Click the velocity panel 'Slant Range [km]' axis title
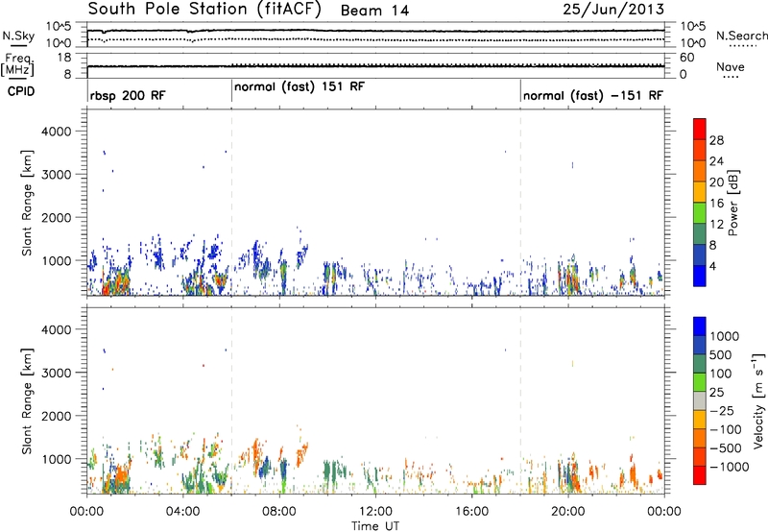This screenshot has height=532, width=768. point(27,400)
